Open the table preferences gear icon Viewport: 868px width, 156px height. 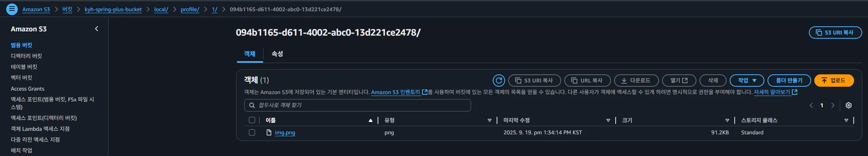click(849, 105)
